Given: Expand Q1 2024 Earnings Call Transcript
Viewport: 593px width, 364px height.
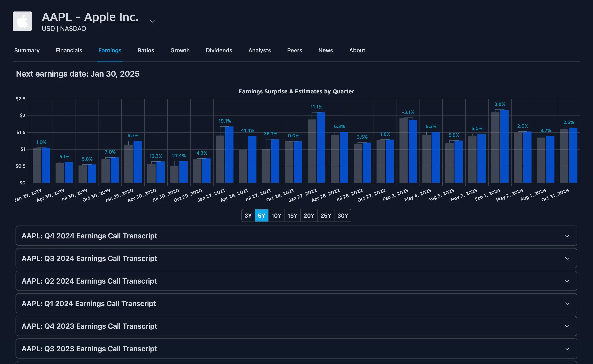Looking at the screenshot, I should [296, 303].
